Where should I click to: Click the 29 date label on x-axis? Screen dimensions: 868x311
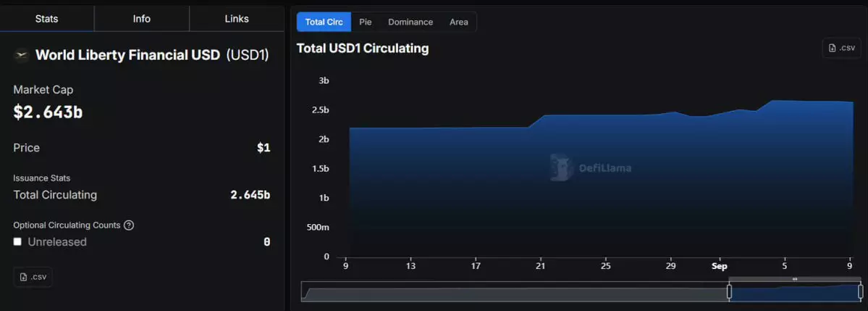coord(672,266)
